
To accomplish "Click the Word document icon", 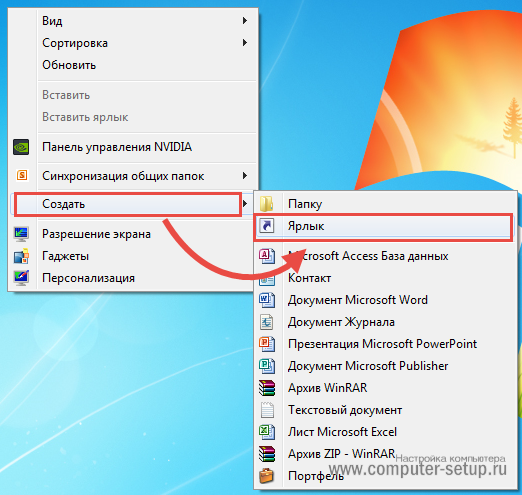I will [x=267, y=300].
